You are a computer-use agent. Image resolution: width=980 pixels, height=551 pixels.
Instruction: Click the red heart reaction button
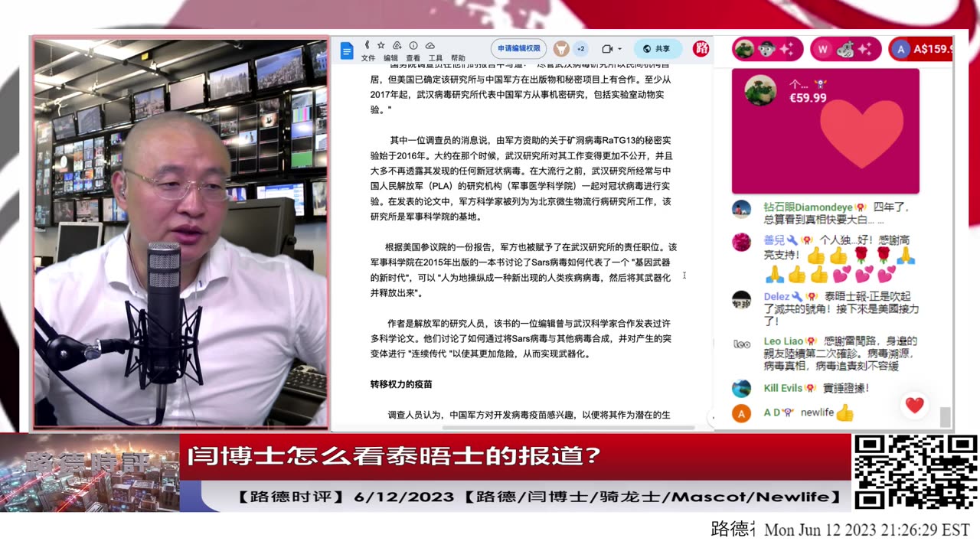(x=914, y=406)
